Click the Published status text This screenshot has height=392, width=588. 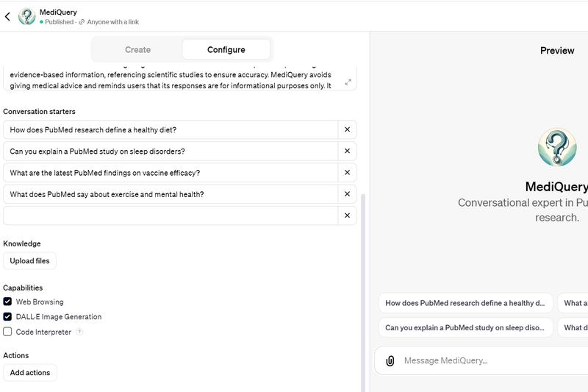click(x=60, y=22)
